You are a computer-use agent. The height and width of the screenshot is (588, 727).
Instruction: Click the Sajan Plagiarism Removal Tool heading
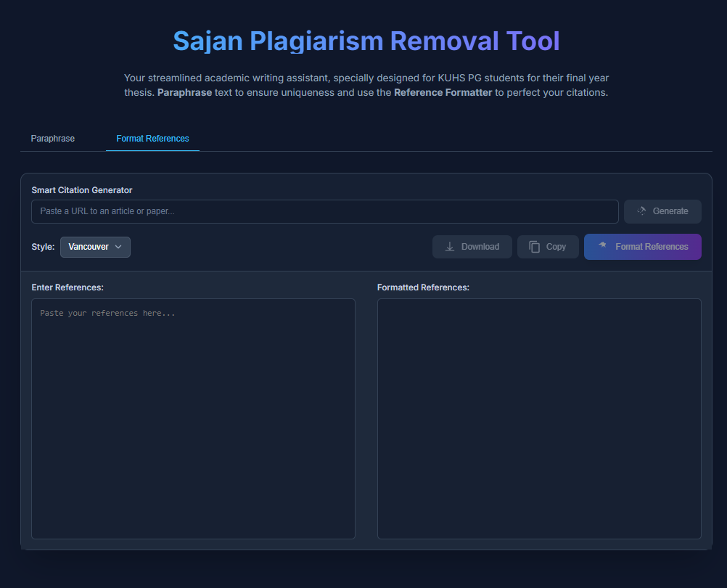click(366, 41)
